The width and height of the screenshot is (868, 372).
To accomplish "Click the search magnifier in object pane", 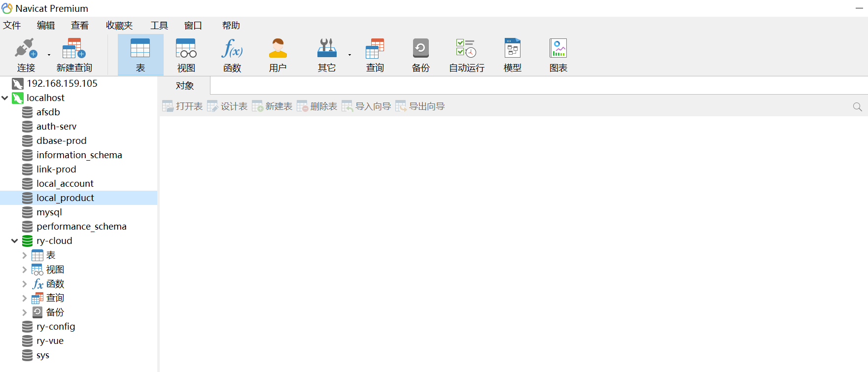I will click(858, 106).
